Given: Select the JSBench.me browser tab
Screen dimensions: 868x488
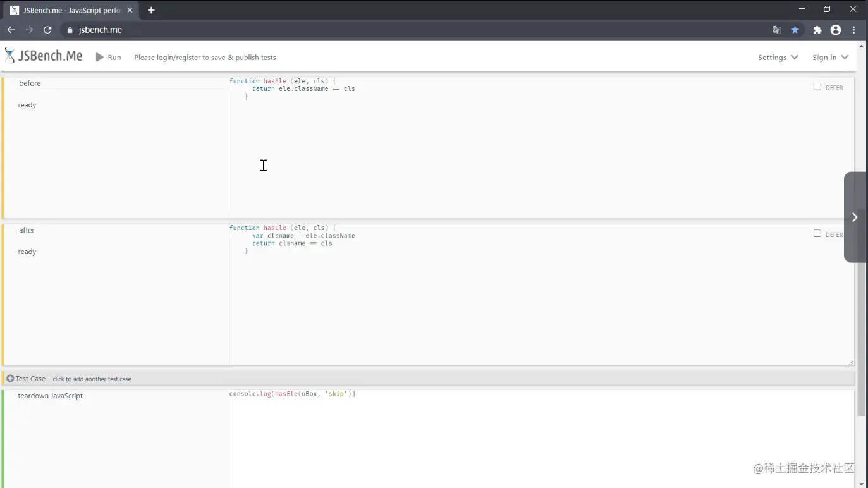Looking at the screenshot, I should click(x=71, y=10).
